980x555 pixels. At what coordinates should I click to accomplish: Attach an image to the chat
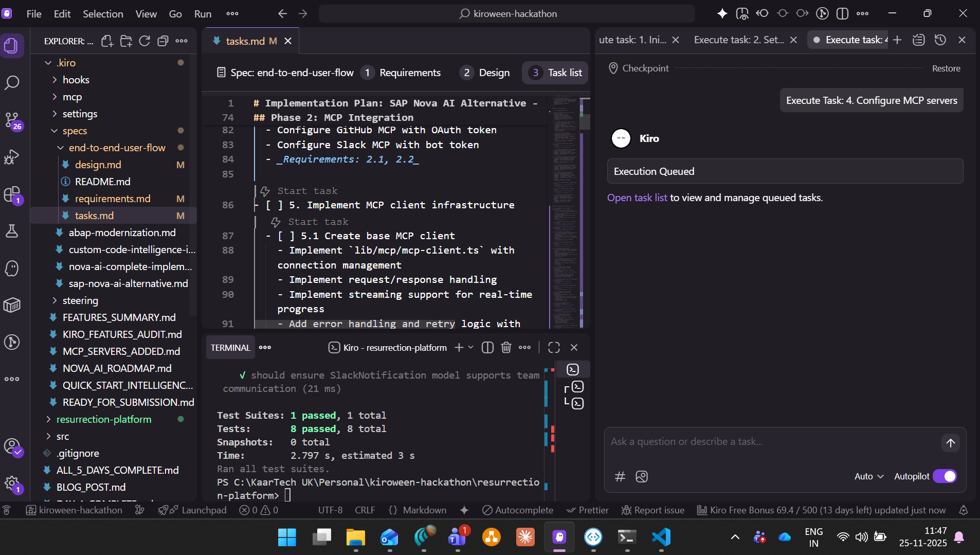[642, 477]
